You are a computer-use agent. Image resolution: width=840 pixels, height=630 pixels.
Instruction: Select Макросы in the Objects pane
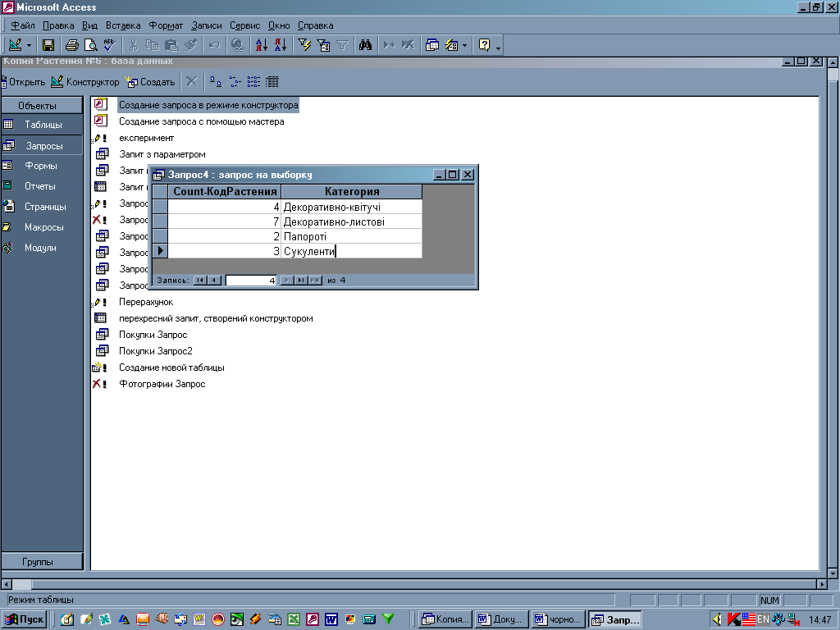pos(42,227)
